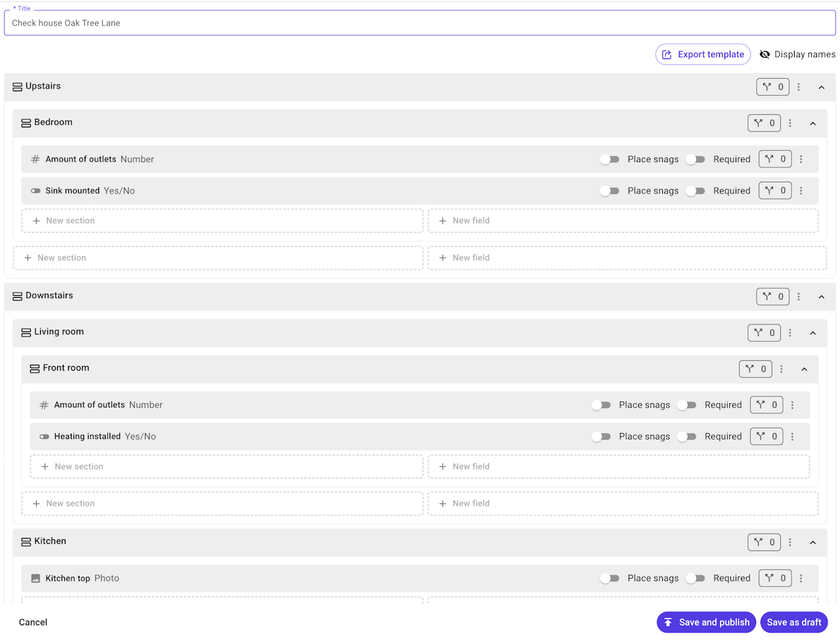The height and width of the screenshot is (641, 840).
Task: Click the branch logic counter on Bedroom section
Action: click(x=764, y=123)
